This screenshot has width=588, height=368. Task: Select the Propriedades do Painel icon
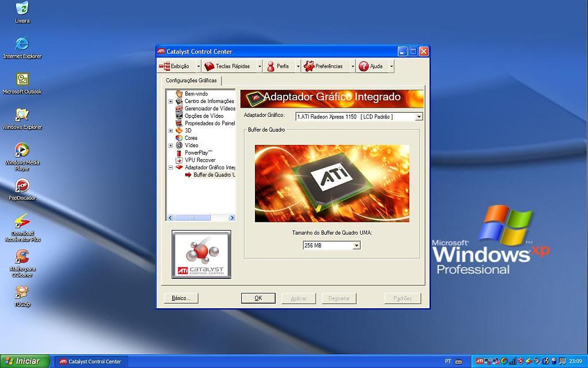point(179,123)
